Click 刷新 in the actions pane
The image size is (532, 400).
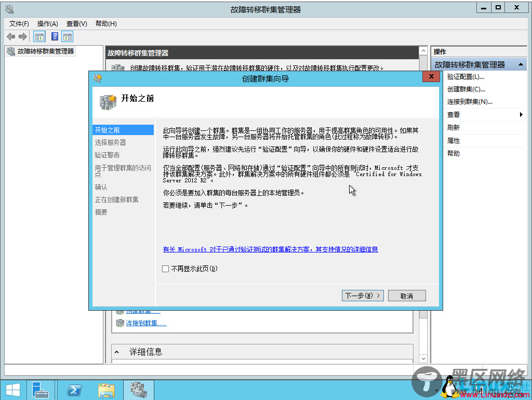coord(453,128)
